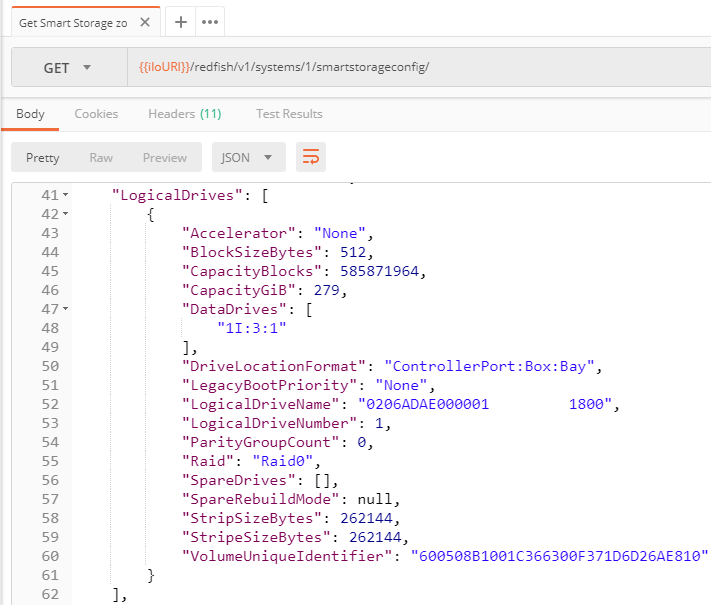Screen dimensions: 711x605
Task: Click the VolumeUniqueIdentifier value string
Action: [559, 556]
